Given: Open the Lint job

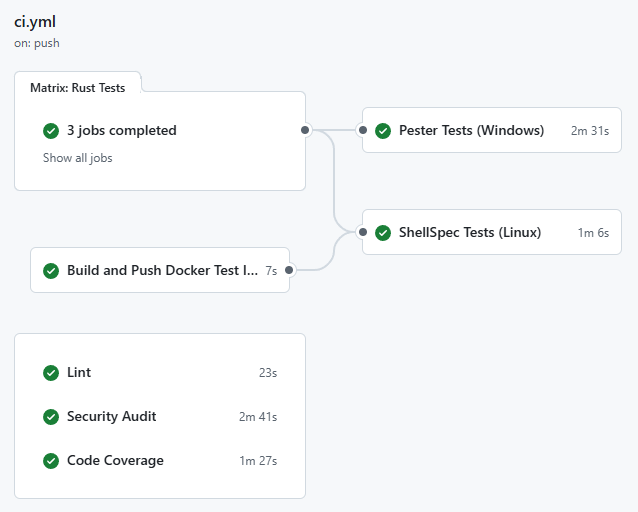Looking at the screenshot, I should point(79,373).
